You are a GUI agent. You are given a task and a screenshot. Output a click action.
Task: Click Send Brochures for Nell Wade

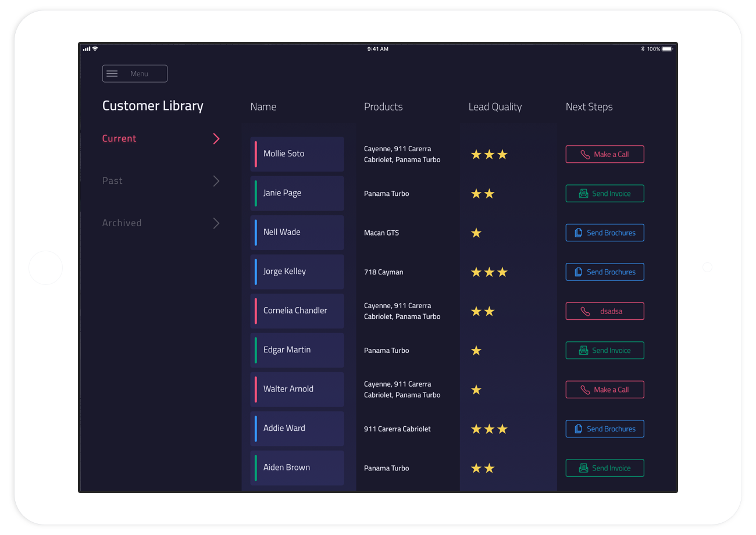605,233
